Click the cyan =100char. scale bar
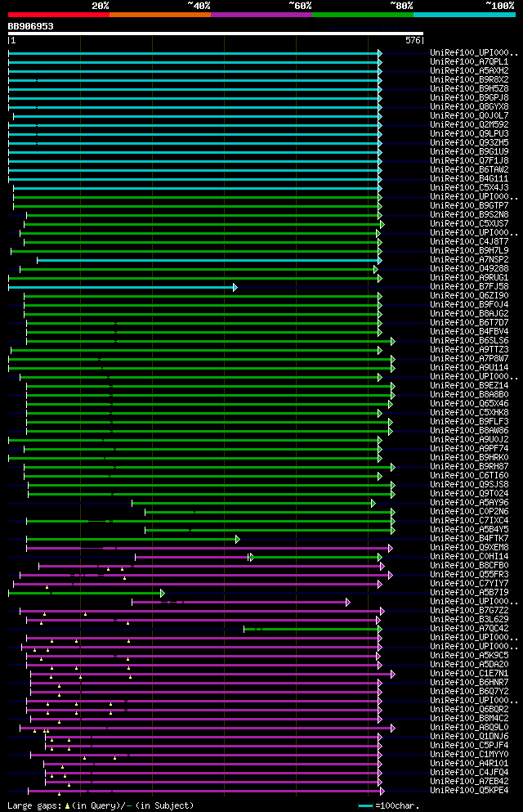Screen dimensions: 523x812 point(365,806)
